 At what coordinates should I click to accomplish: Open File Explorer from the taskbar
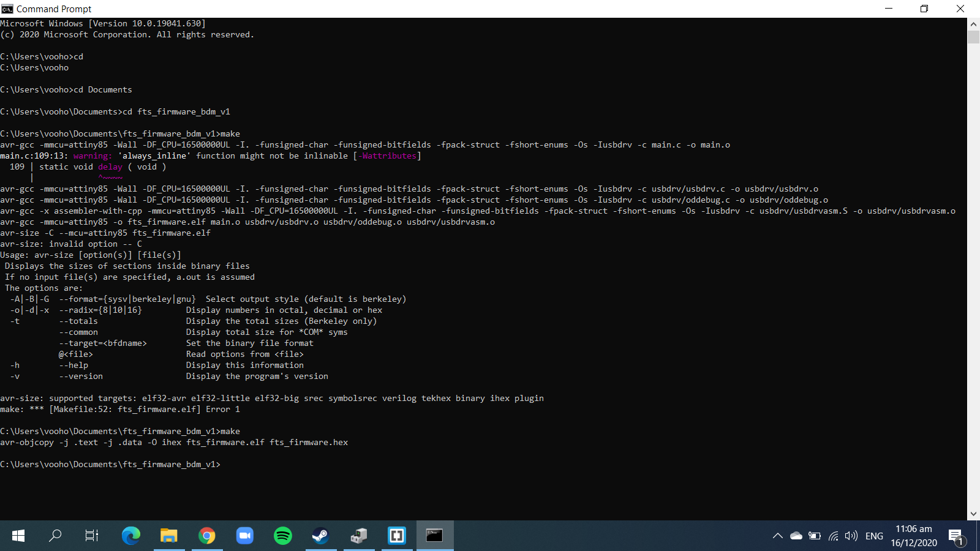coord(168,536)
